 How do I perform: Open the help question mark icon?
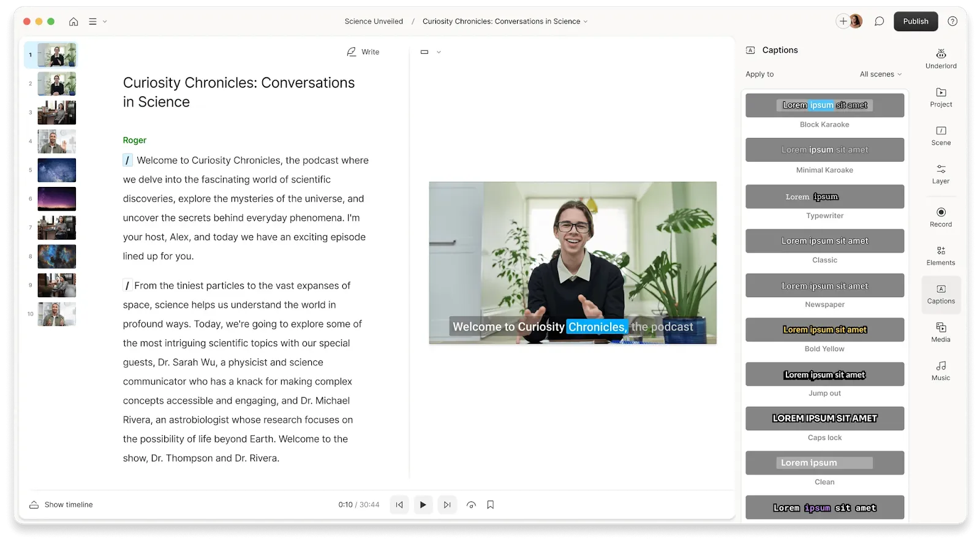pos(952,21)
